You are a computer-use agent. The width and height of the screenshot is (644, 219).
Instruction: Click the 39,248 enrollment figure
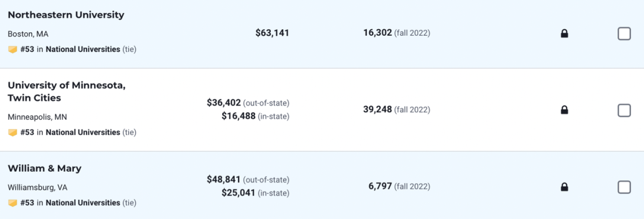pyautogui.click(x=377, y=110)
